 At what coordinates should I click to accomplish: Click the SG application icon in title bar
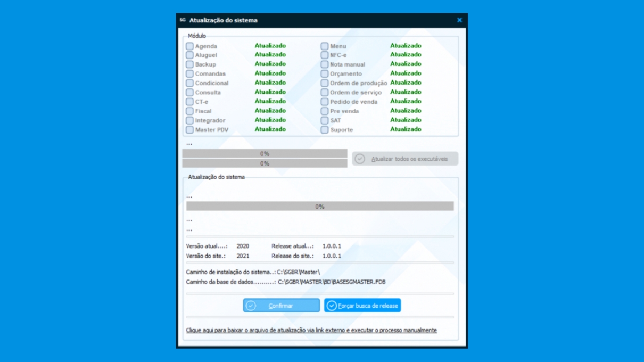pyautogui.click(x=183, y=20)
